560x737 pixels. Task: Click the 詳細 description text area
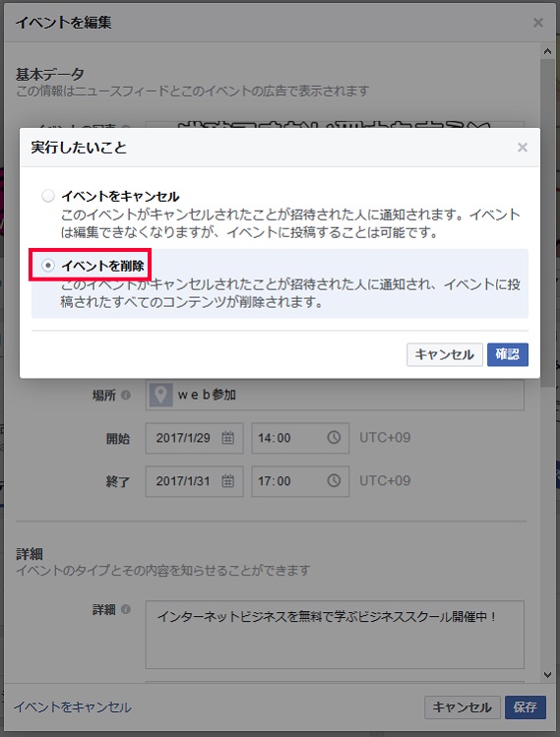click(335, 634)
